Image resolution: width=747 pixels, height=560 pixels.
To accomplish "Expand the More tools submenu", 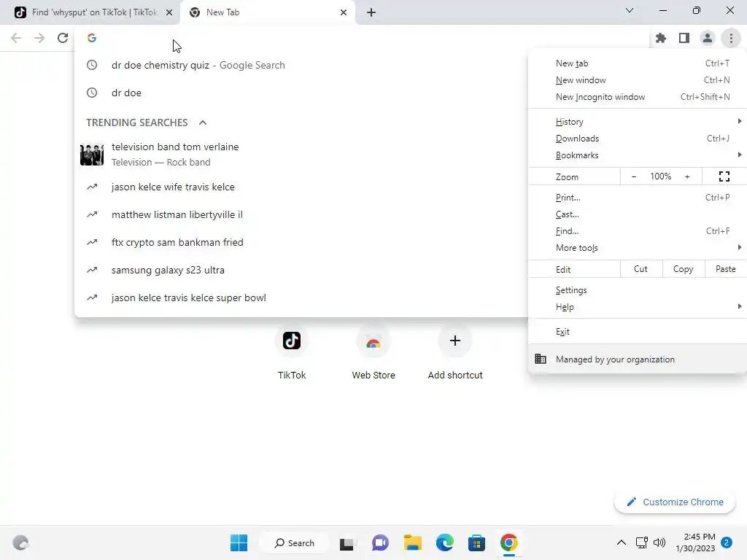I will [x=638, y=248].
